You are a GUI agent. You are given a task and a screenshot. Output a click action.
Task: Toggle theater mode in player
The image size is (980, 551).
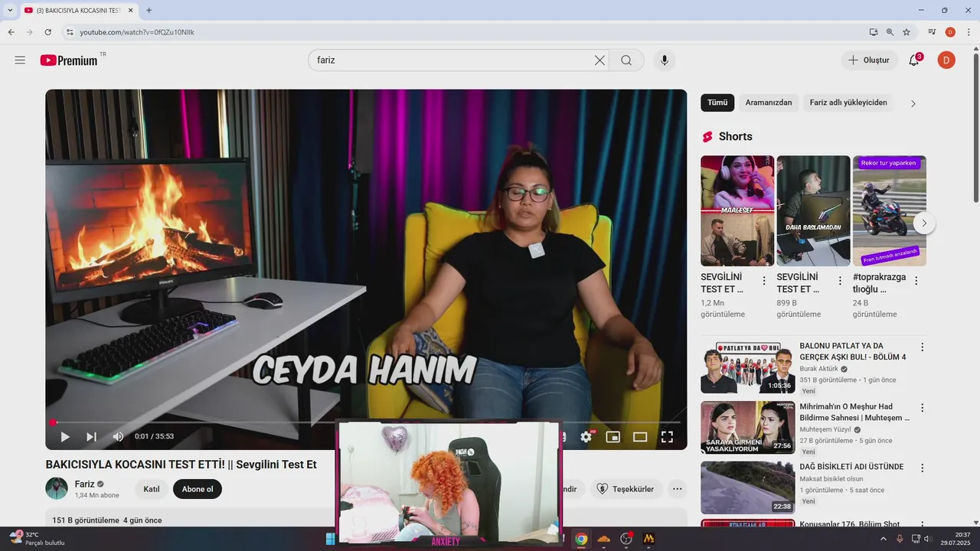(640, 437)
